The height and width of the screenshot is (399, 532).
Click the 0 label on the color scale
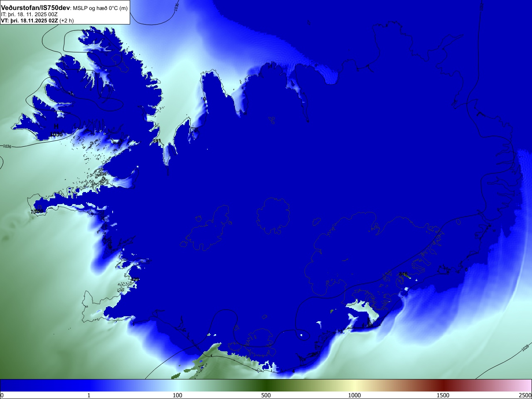click(2, 395)
